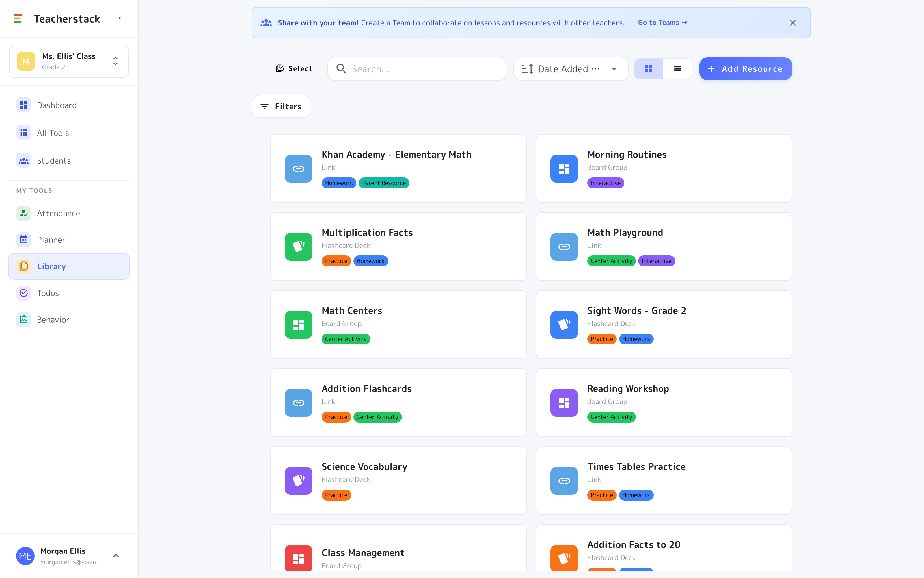Open the Attendance tool
This screenshot has width=924, height=578.
point(69,213)
